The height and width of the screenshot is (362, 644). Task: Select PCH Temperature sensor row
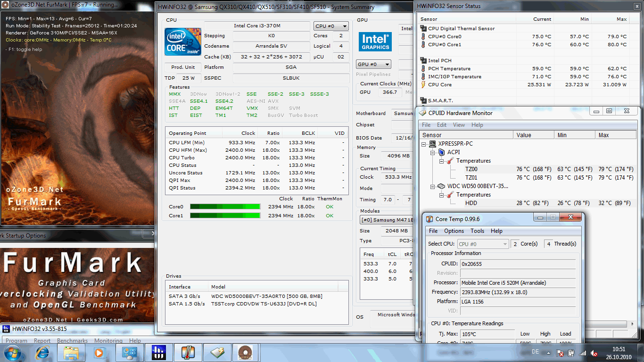point(523,68)
